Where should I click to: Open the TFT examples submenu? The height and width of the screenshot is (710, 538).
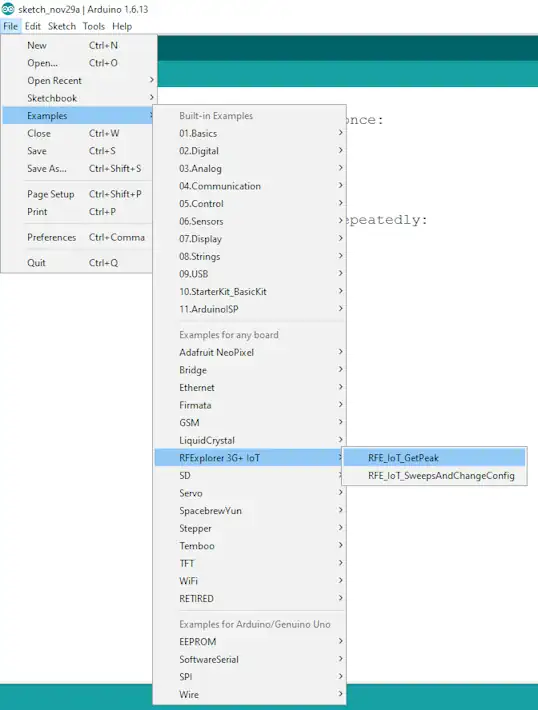coord(250,563)
